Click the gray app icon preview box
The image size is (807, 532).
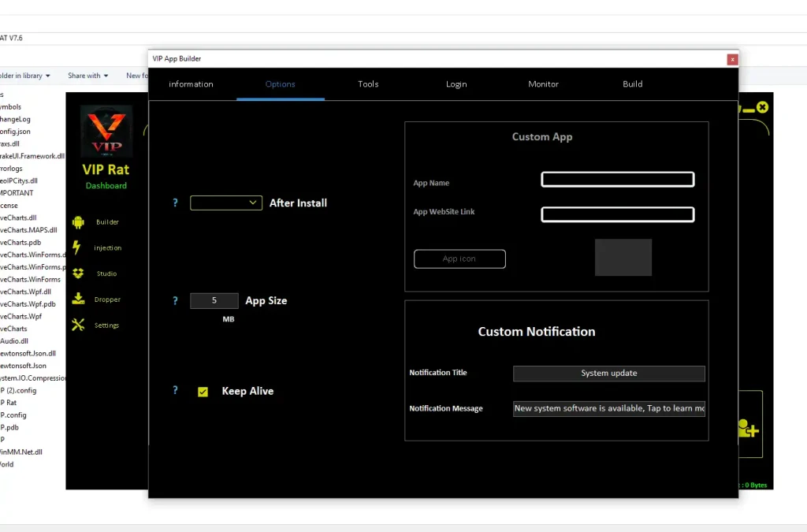click(x=623, y=258)
